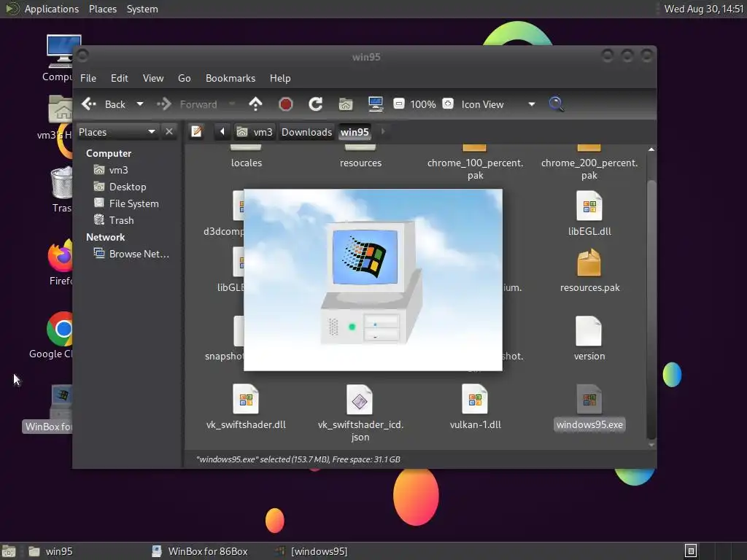Viewport: 747px width, 560px height.
Task: Open the Back history dropdown arrow
Action: pyautogui.click(x=139, y=104)
